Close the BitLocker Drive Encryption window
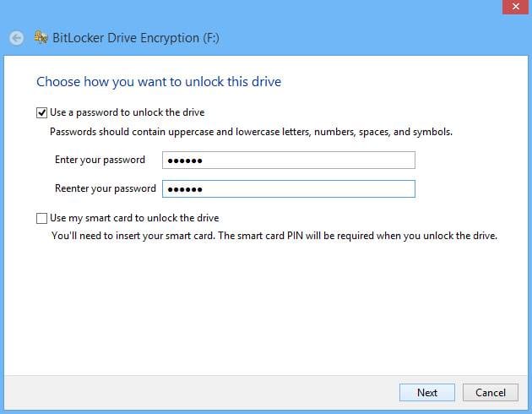Screen dimensions: 532x414 click(x=513, y=6)
